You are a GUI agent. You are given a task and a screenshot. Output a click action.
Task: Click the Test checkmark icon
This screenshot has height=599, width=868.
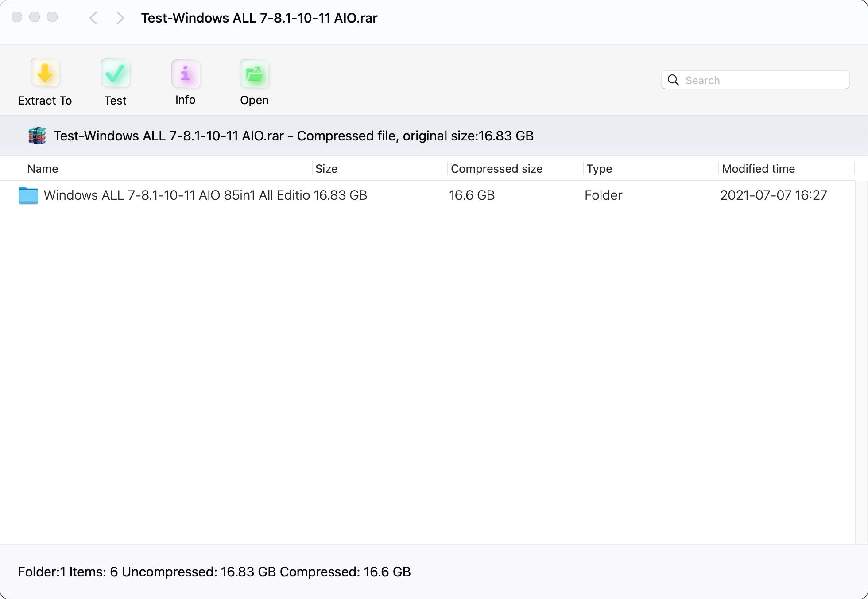115,73
